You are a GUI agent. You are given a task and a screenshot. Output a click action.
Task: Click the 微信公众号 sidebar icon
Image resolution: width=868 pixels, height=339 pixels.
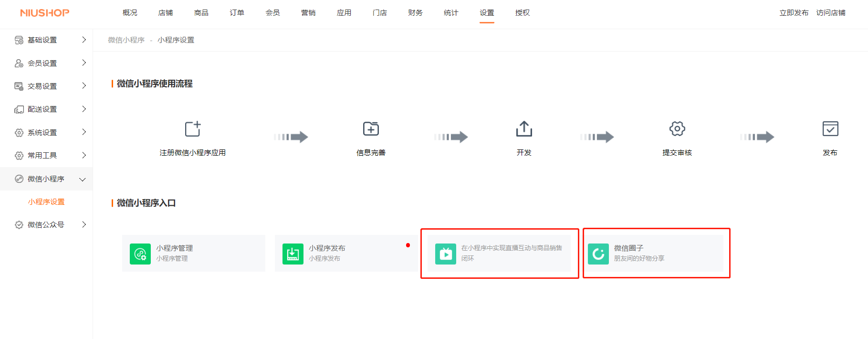pyautogui.click(x=19, y=224)
